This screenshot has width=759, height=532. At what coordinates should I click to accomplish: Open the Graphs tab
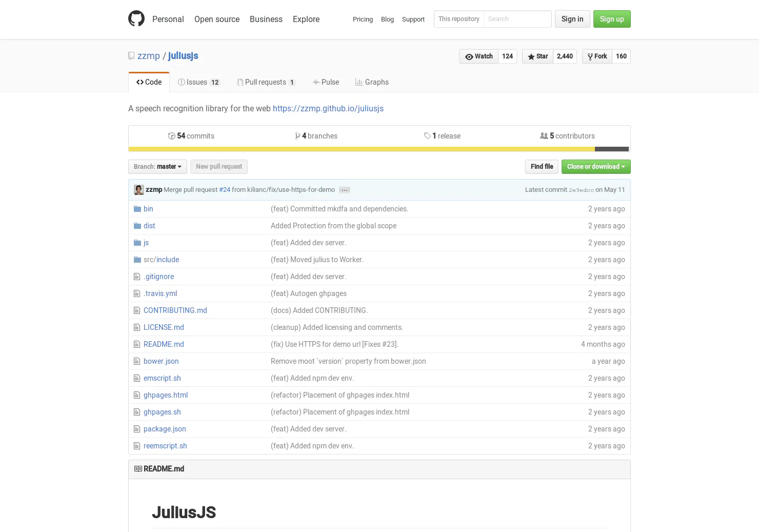pyautogui.click(x=372, y=82)
